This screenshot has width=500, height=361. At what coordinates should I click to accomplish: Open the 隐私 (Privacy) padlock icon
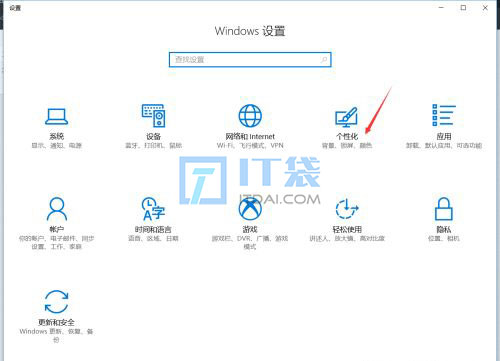pos(444,209)
